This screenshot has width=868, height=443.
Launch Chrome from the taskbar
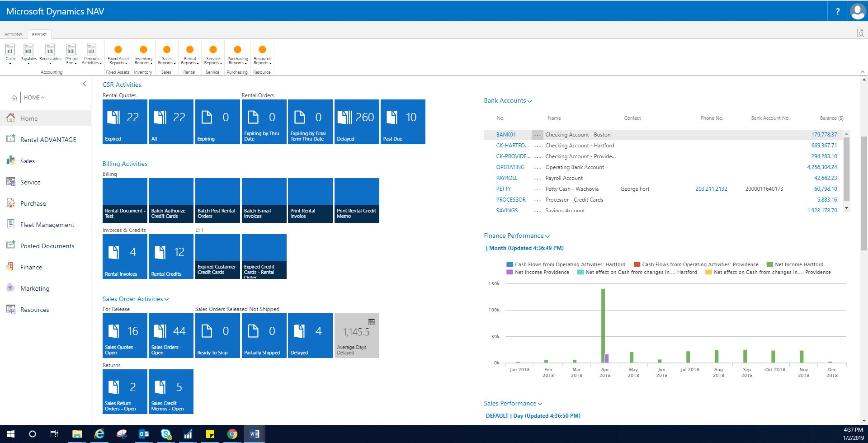pos(232,434)
